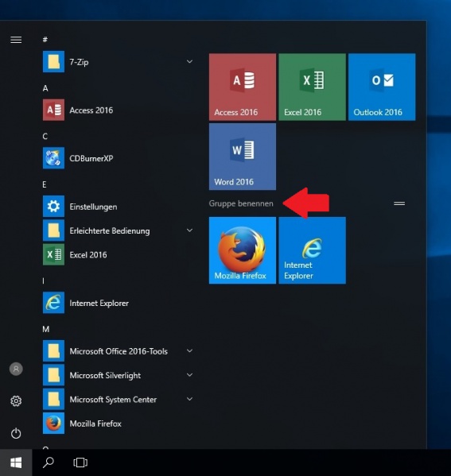Expand the Erleichterte Bedienung chevron

(189, 230)
